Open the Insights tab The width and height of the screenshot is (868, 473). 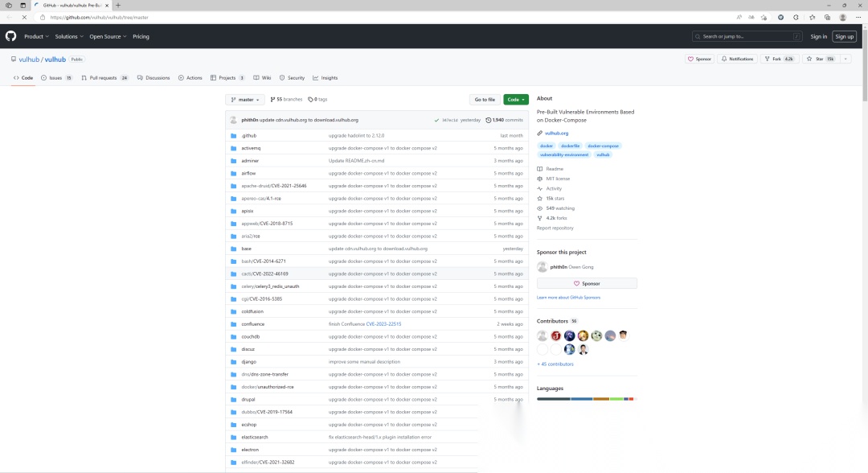[325, 78]
